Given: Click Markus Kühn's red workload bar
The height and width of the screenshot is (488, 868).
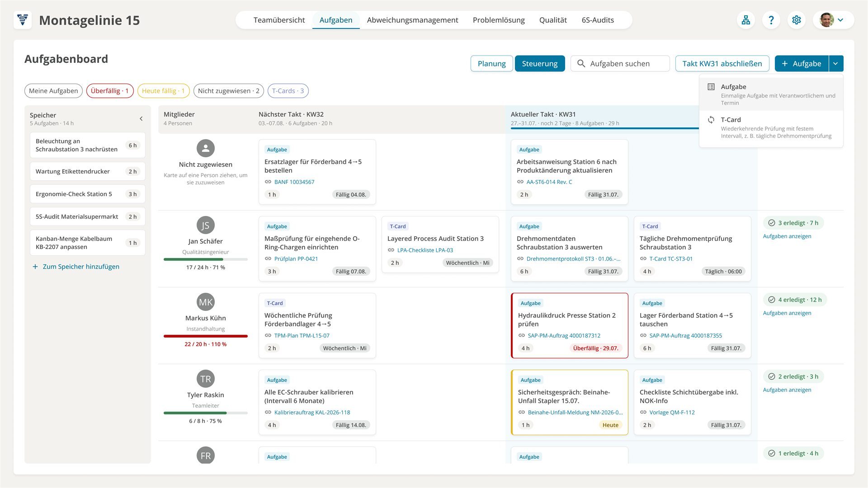Looking at the screenshot, I should (206, 336).
